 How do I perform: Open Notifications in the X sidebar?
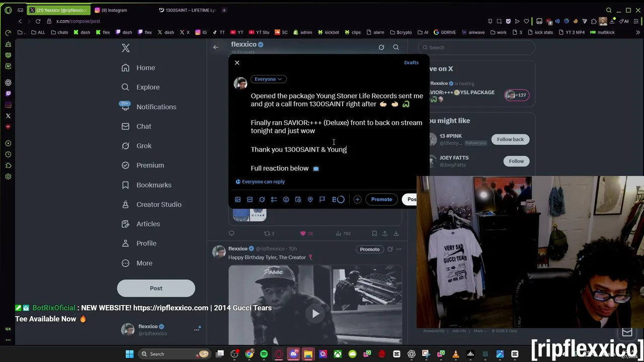(149, 107)
